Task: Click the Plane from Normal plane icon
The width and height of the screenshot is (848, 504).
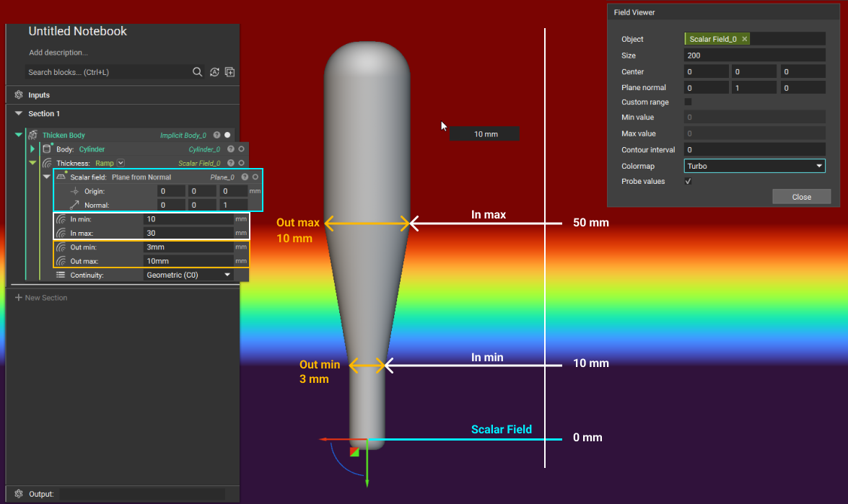Action: 61,177
